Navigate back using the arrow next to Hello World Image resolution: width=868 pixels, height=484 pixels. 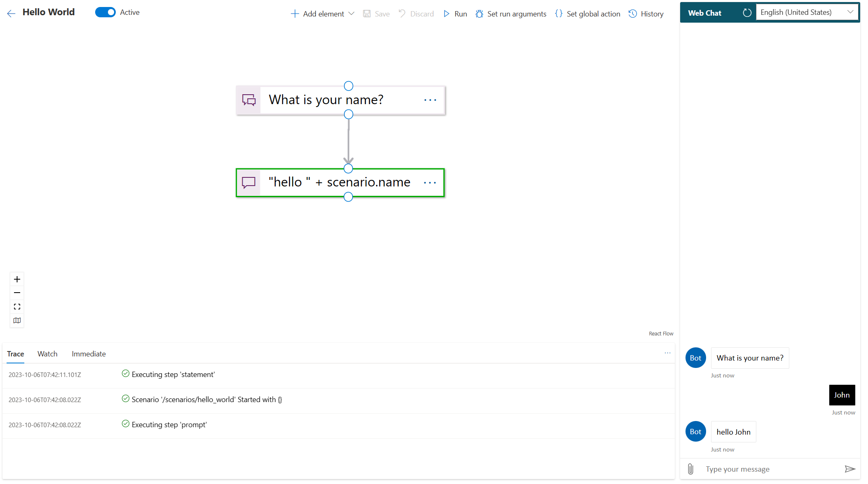point(11,13)
